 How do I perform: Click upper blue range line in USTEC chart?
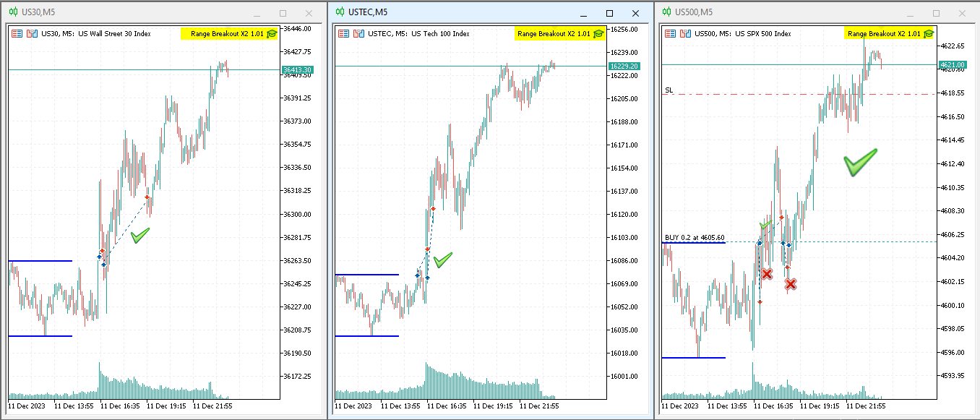pyautogui.click(x=367, y=274)
